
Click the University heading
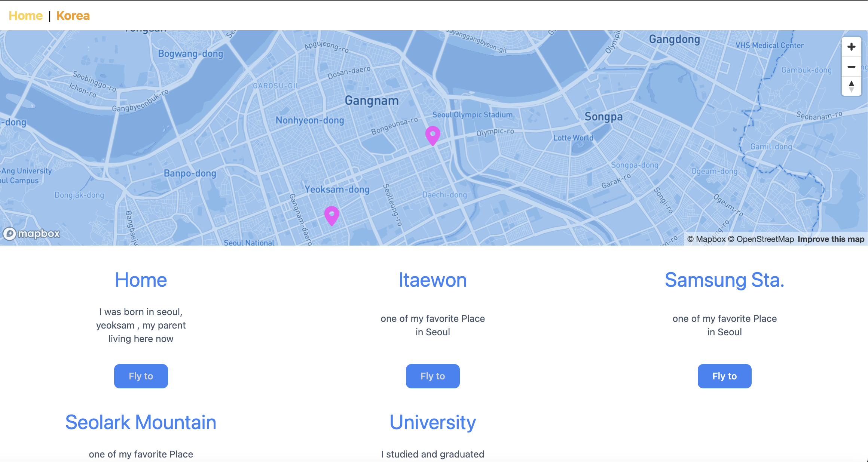pyautogui.click(x=433, y=422)
